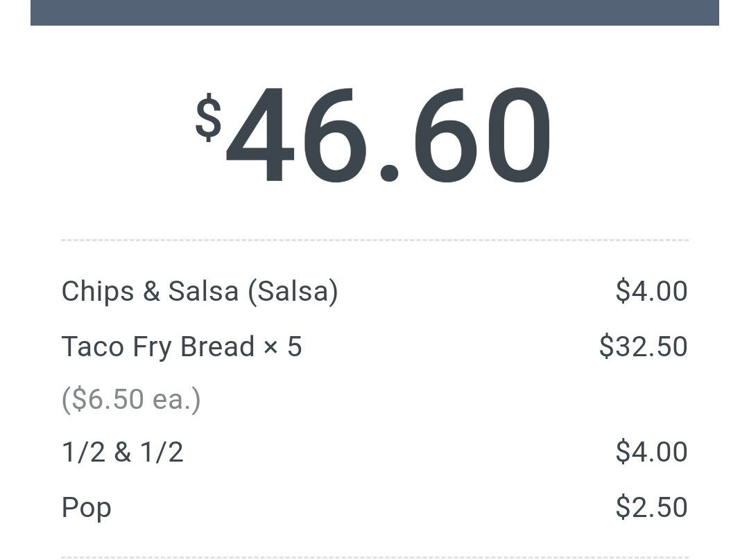Click the digits 60 in the total
Image resolution: width=749 pixels, height=560 pixels.
482,135
